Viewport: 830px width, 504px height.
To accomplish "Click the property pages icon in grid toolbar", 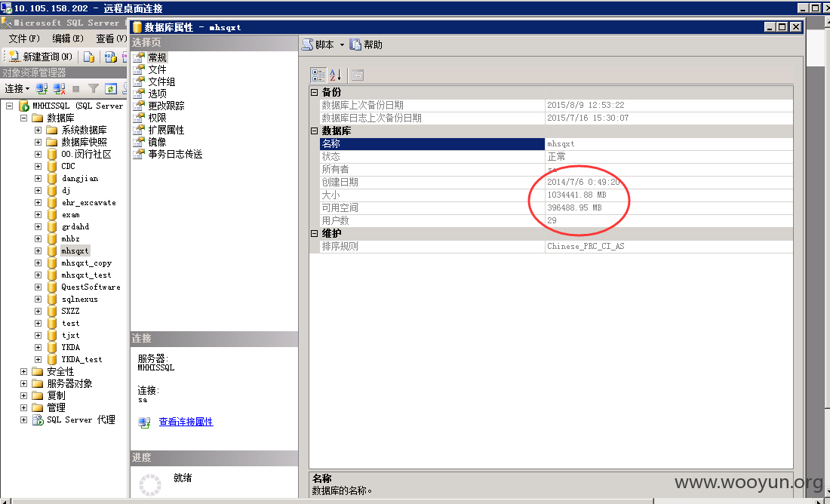I will pos(358,75).
